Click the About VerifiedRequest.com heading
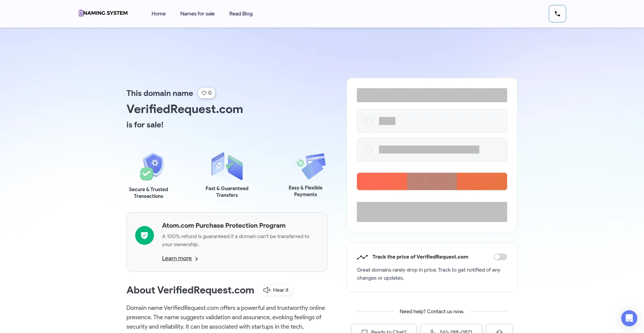 pos(190,290)
